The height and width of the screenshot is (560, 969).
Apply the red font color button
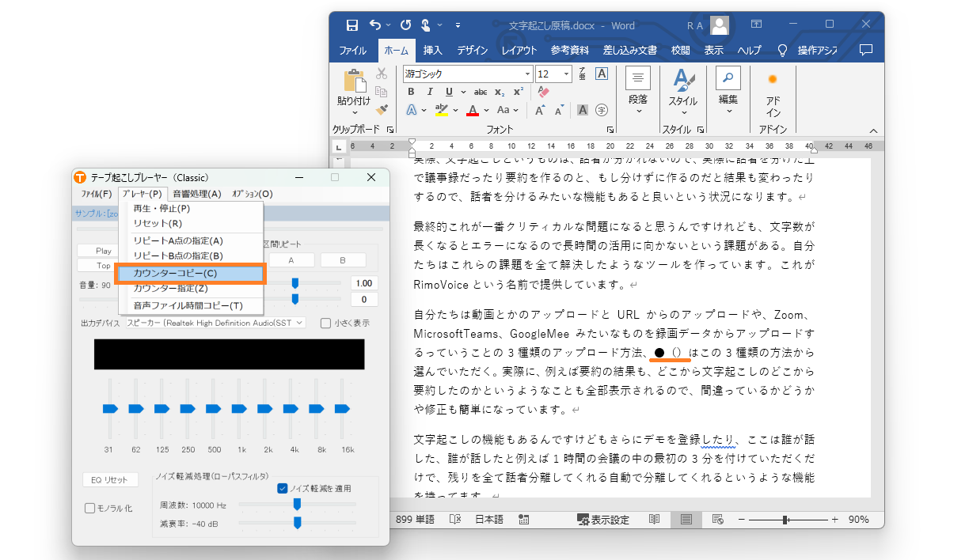click(473, 110)
